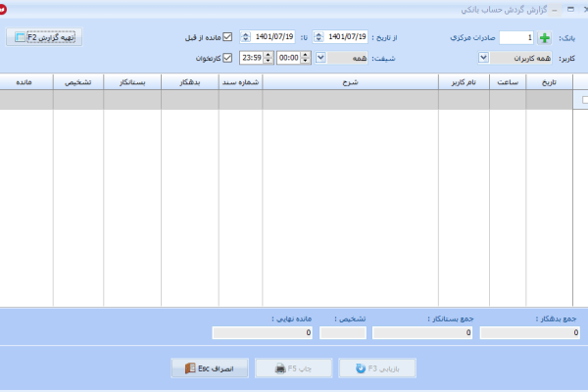Viewport: 588px width, 392px height.
Task: Maximize the گزارش گردش حساب بانکی window
Action: coord(570,10)
